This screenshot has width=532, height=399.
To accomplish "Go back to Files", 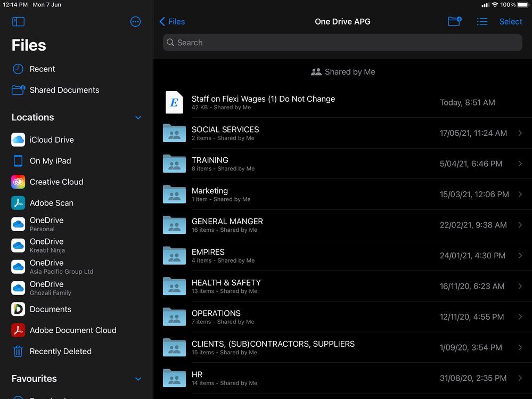I will tap(172, 22).
